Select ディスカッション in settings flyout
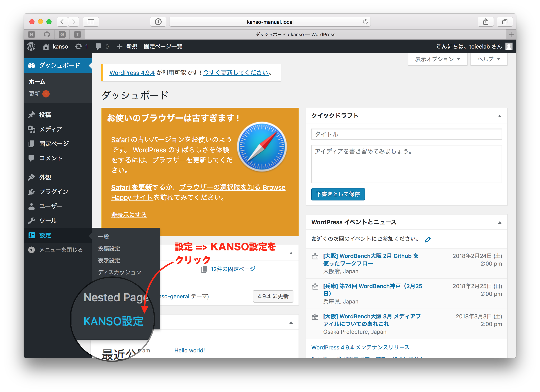 (119, 272)
